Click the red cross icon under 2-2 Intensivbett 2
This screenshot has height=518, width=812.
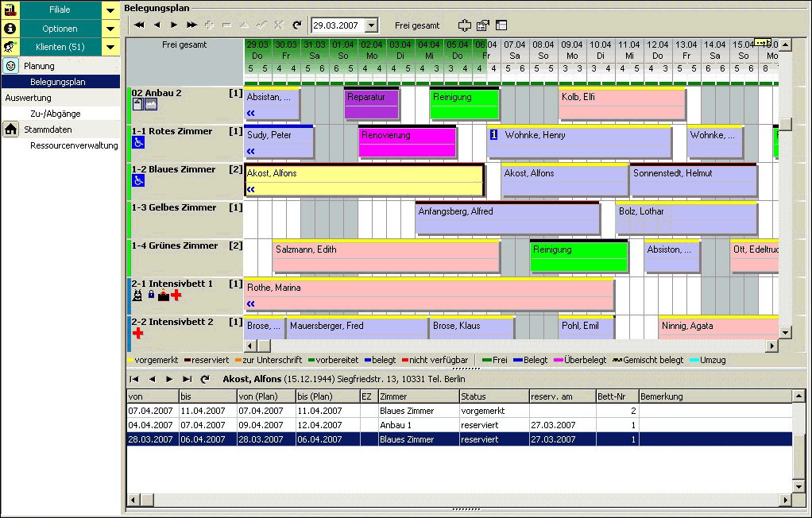click(x=138, y=334)
